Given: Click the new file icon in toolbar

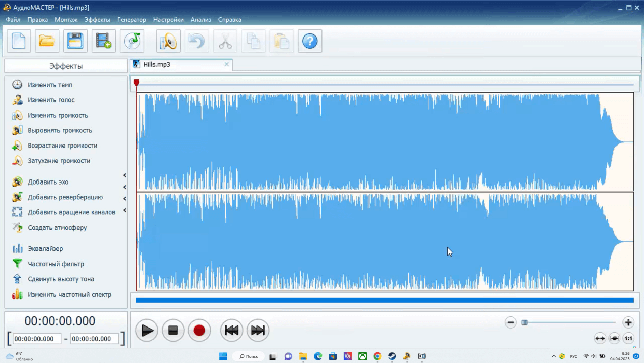Looking at the screenshot, I should 19,41.
